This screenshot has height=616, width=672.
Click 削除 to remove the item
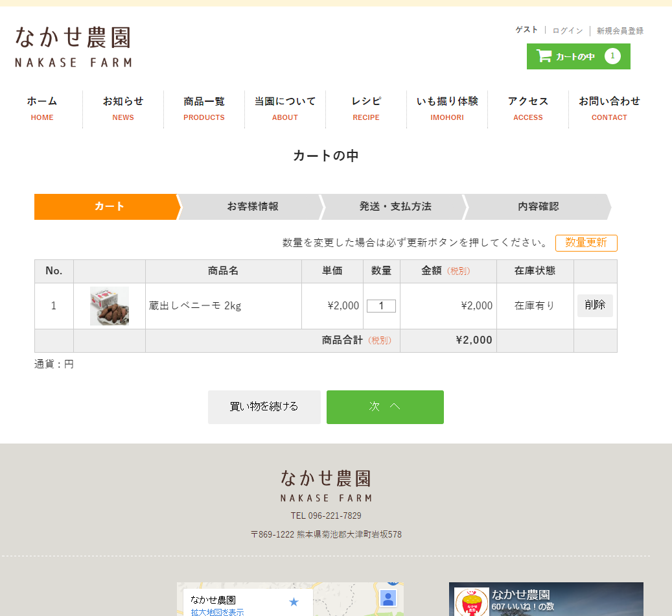pos(595,305)
